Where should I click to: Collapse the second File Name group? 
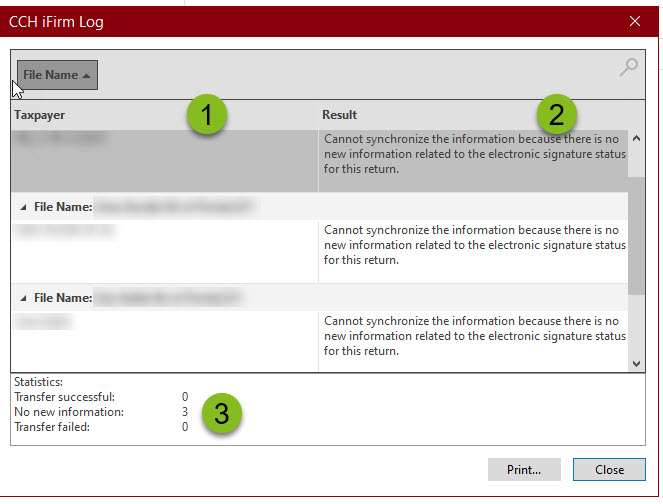(x=23, y=298)
